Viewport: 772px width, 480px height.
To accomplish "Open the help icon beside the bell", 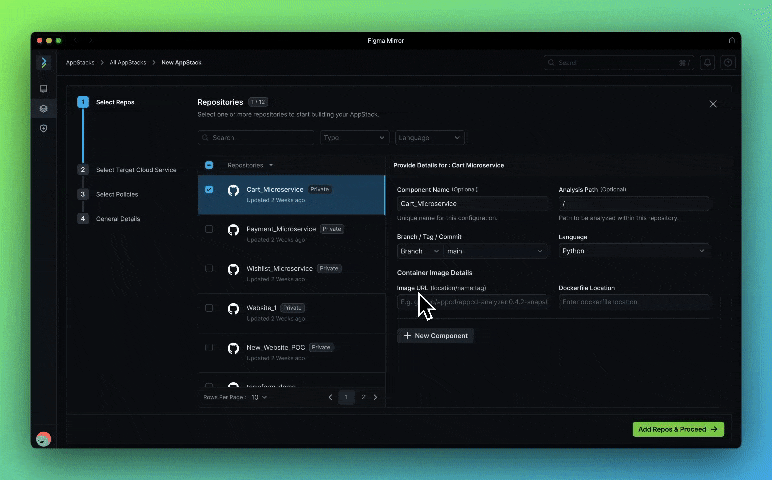I will click(728, 63).
